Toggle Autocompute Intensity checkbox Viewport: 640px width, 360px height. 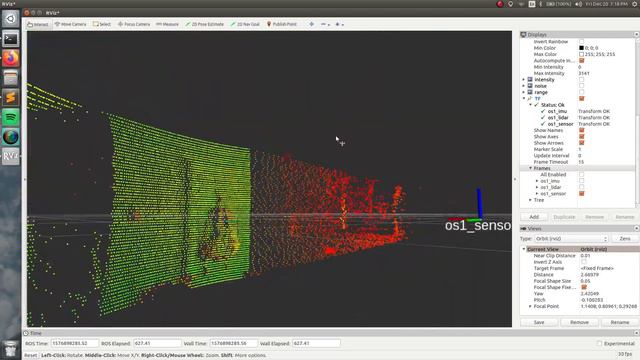click(x=581, y=60)
